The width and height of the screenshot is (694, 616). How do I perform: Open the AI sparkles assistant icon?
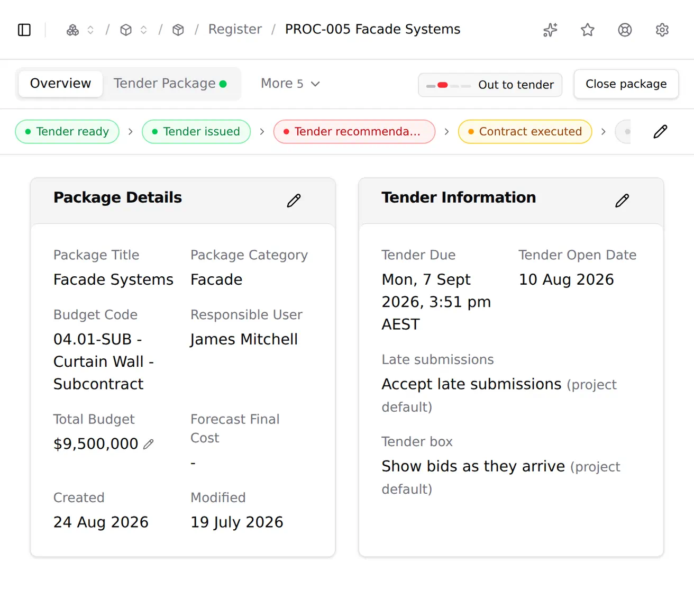tap(550, 30)
